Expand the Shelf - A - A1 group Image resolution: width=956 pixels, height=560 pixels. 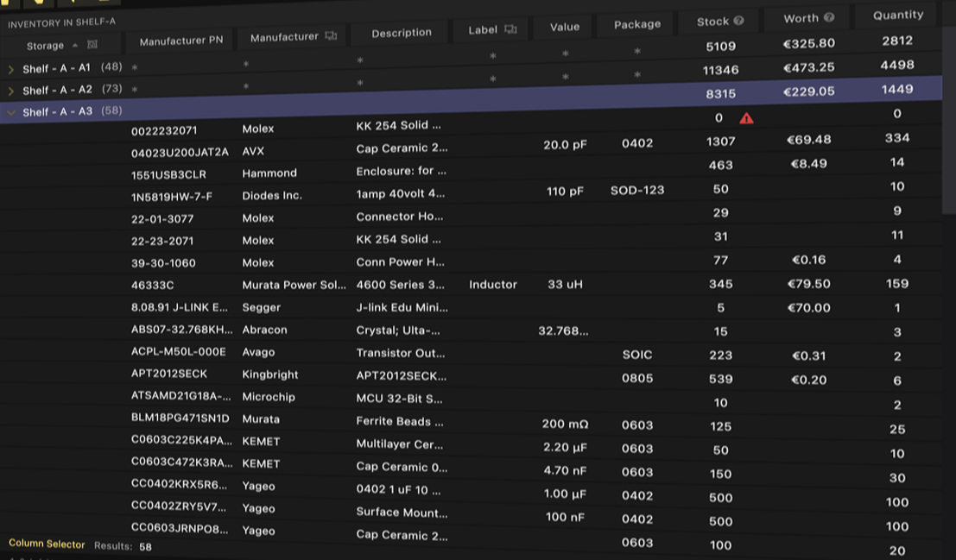[x=11, y=68]
